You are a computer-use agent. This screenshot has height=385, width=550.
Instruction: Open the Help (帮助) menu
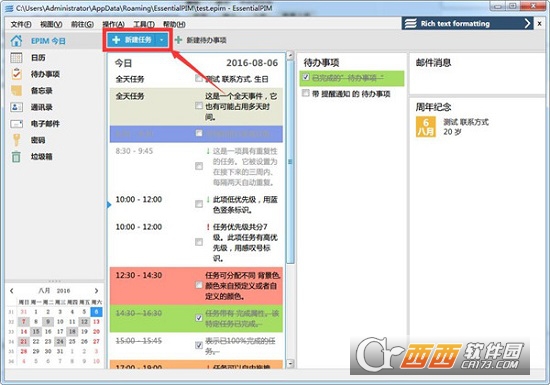point(174,24)
